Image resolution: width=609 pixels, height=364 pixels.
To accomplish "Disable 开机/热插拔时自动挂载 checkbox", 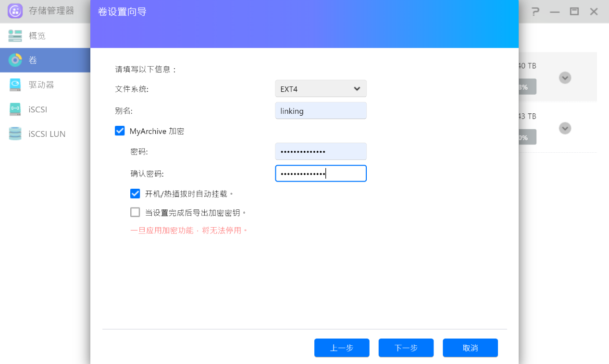I will [x=135, y=194].
